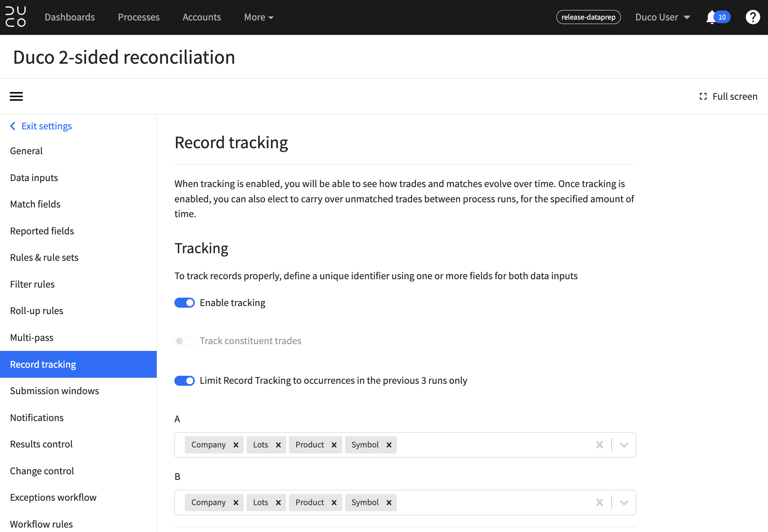Select Match fields settings section

pos(78,204)
